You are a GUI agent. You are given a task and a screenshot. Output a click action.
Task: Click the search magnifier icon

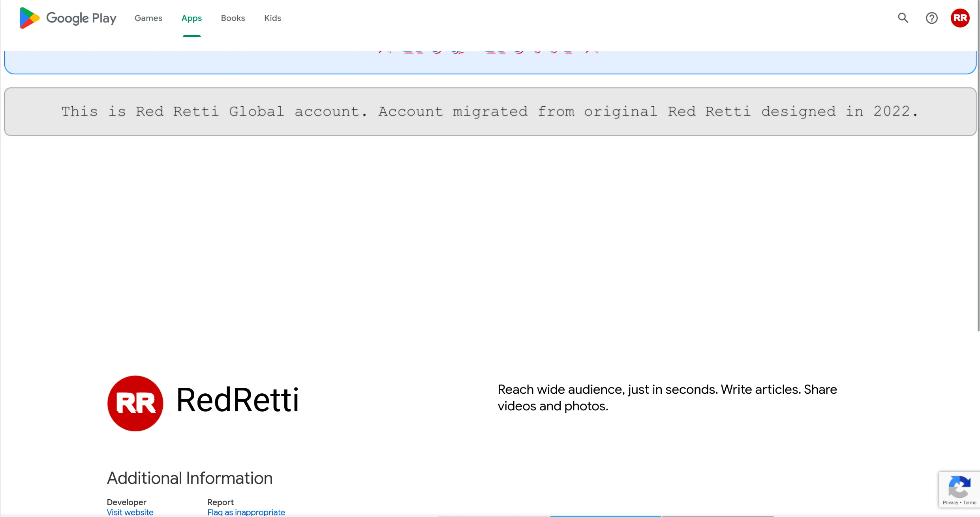(903, 18)
